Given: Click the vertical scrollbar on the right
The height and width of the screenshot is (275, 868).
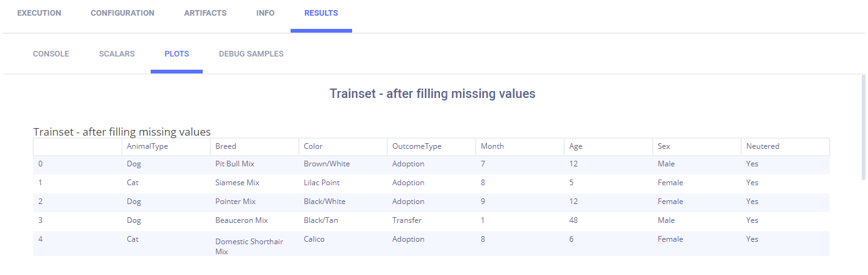Looking at the screenshot, I should tap(864, 126).
